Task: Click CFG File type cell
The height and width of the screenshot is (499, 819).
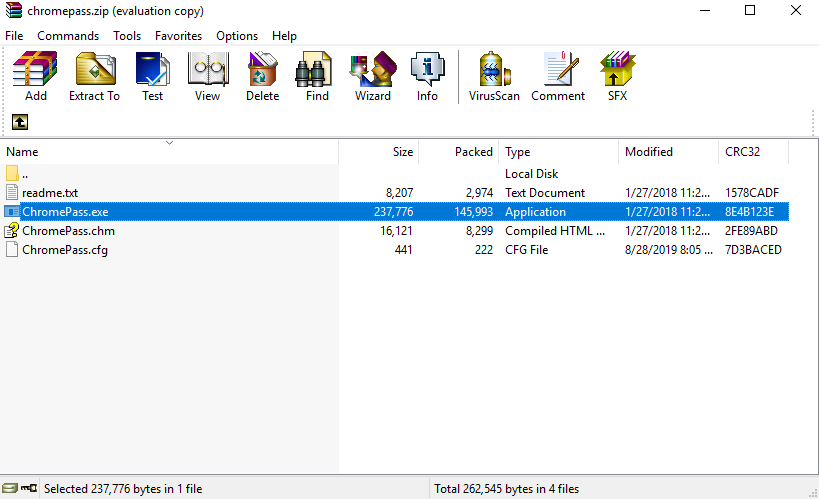Action: coord(526,250)
